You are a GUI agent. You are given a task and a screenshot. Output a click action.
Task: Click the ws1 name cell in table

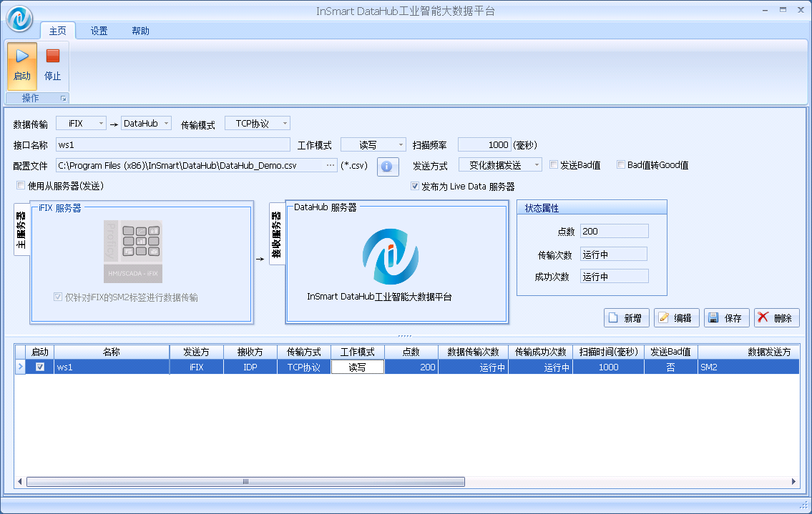point(112,367)
